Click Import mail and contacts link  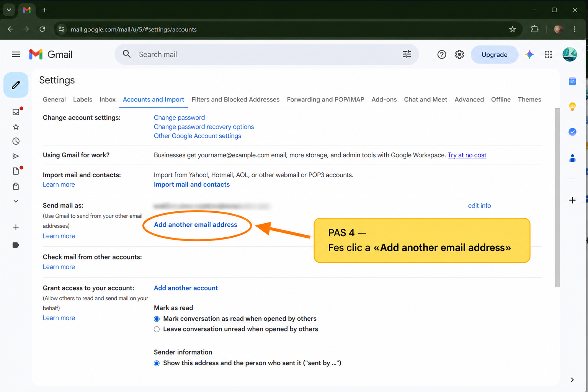pyautogui.click(x=191, y=185)
